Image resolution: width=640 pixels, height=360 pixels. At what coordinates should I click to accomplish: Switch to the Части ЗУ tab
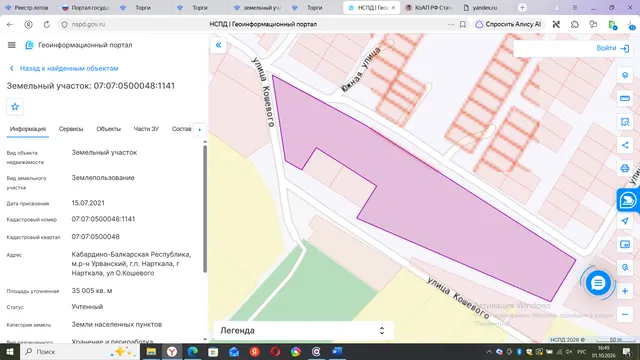146,129
